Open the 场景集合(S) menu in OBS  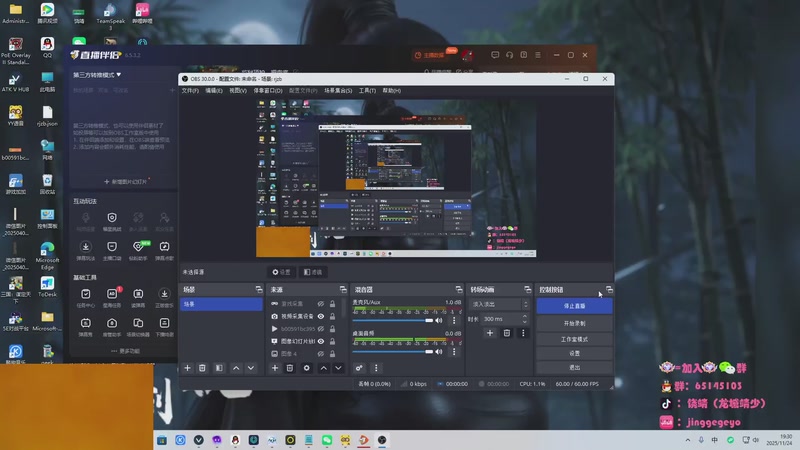(x=338, y=91)
